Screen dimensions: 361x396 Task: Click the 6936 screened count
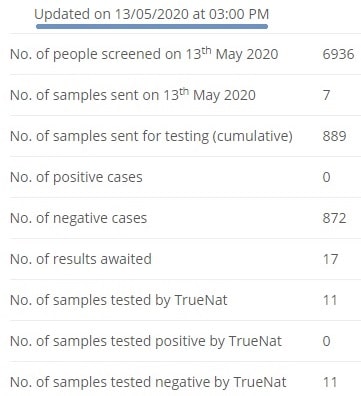pos(338,54)
